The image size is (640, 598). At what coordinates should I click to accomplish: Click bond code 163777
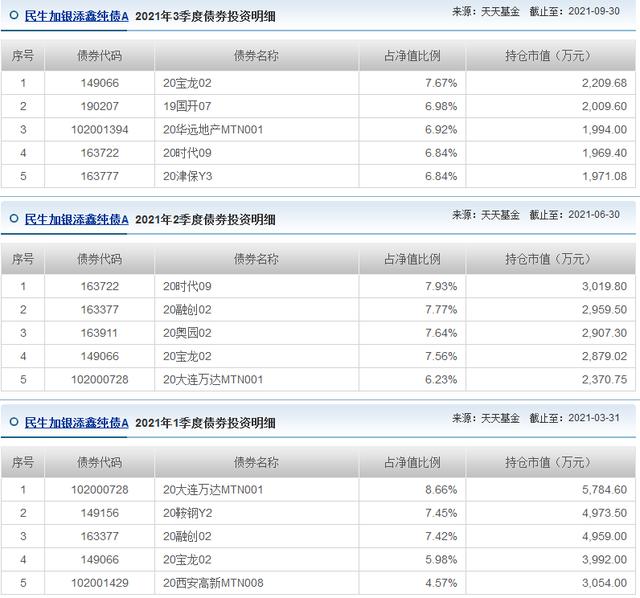tap(100, 176)
